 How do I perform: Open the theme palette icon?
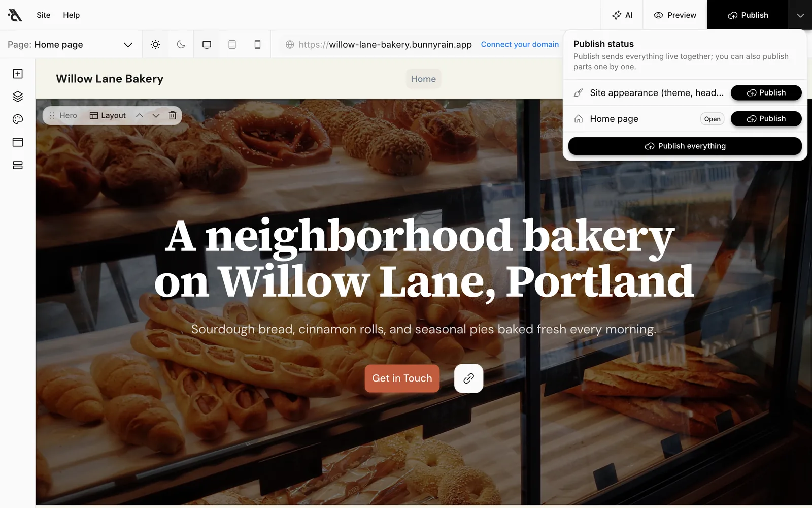point(18,119)
